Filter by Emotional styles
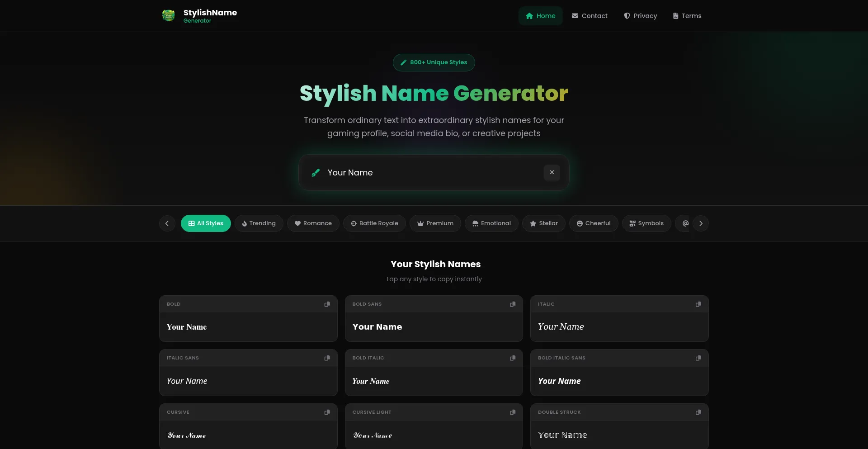 (491, 223)
